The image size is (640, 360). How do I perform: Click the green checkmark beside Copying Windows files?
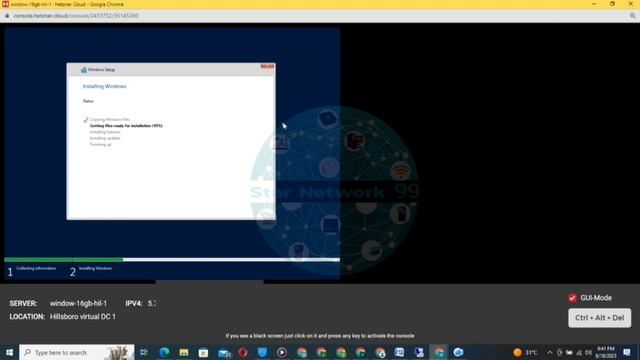point(86,120)
